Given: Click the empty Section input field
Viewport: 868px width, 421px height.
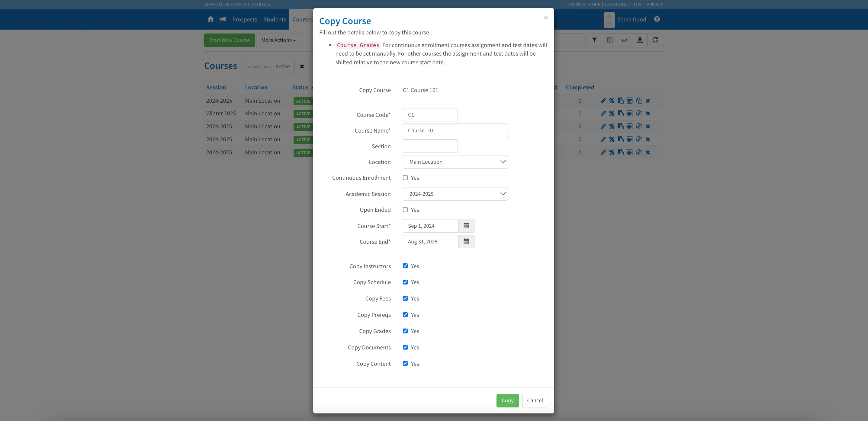Looking at the screenshot, I should pos(430,146).
